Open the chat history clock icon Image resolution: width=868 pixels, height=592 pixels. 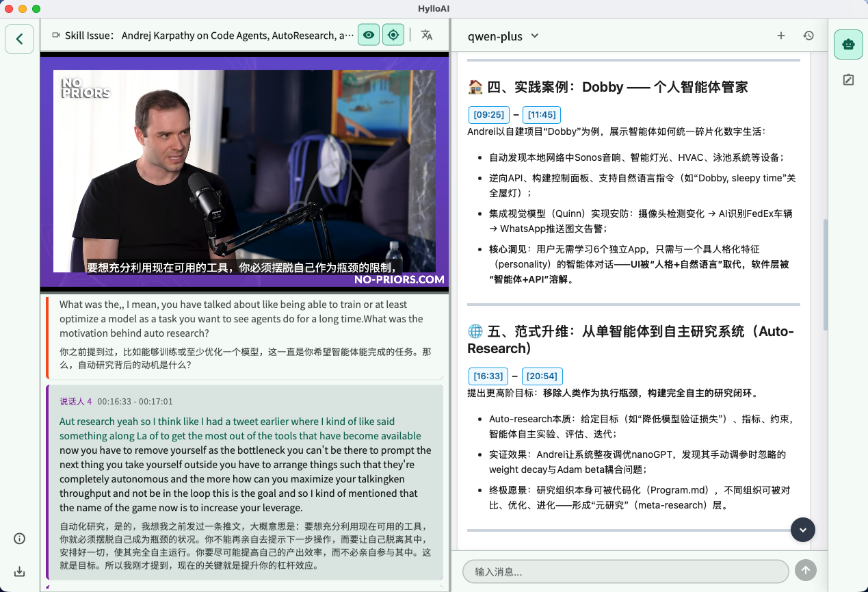click(x=808, y=36)
